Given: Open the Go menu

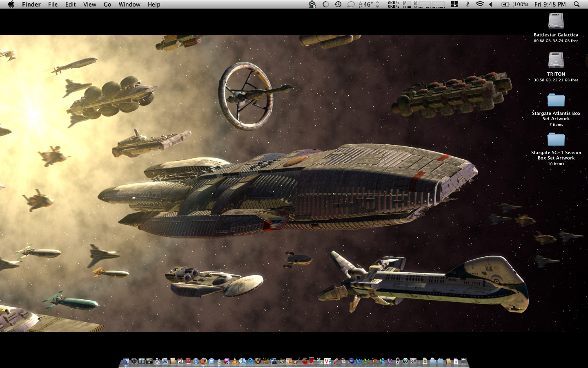Looking at the screenshot, I should tap(107, 4).
